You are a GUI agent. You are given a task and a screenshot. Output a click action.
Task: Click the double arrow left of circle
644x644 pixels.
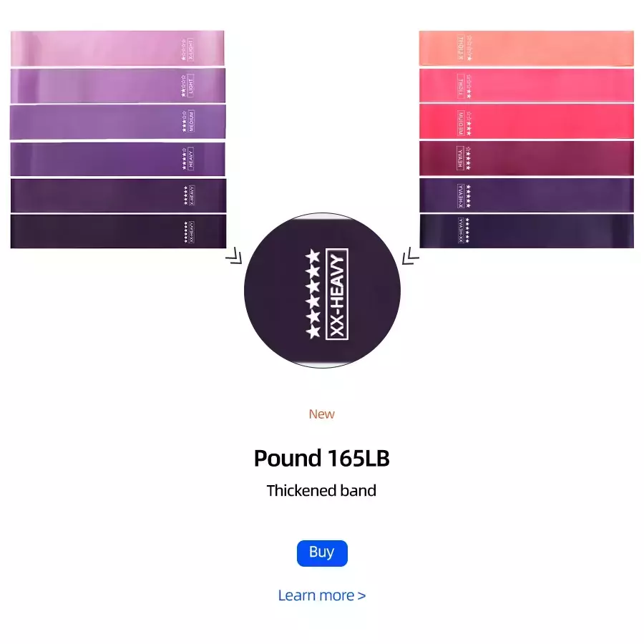234,255
